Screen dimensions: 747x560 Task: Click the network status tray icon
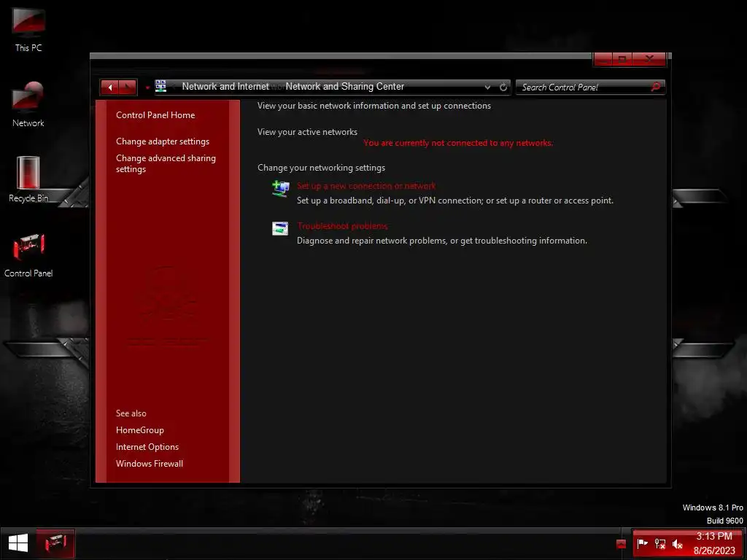pyautogui.click(x=659, y=543)
